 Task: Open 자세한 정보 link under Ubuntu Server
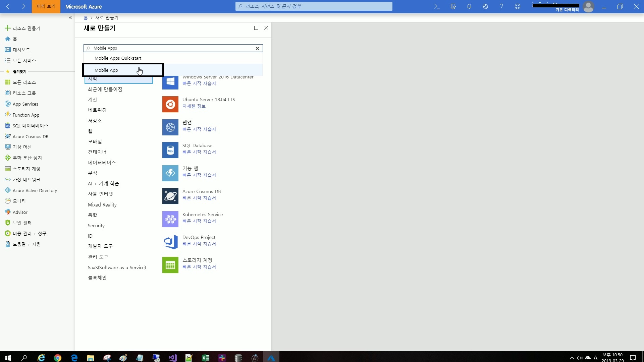coord(194,106)
